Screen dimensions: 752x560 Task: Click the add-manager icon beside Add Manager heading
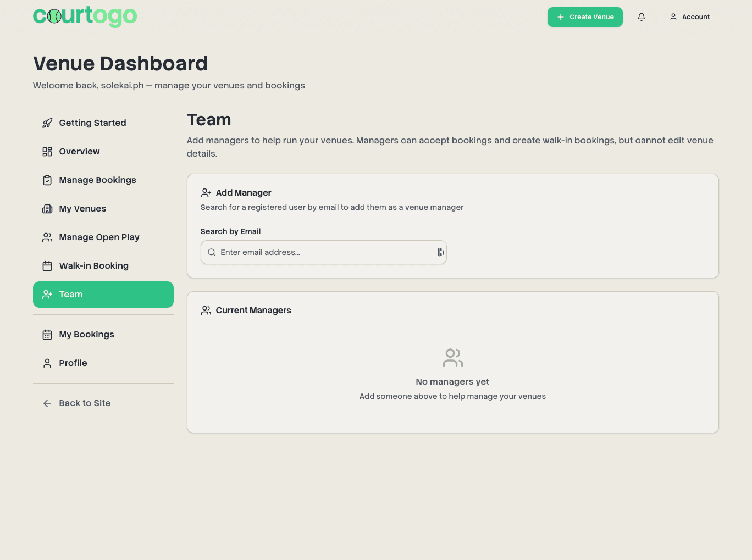(206, 192)
